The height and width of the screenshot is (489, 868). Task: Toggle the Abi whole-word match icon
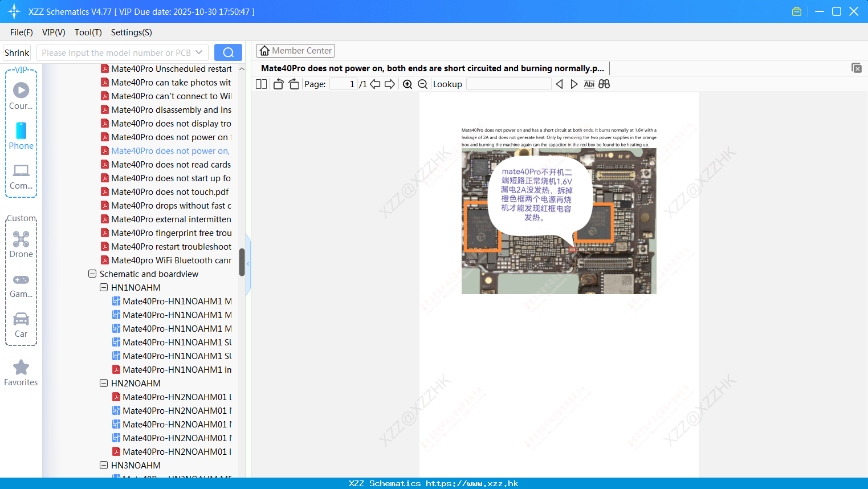pos(589,84)
